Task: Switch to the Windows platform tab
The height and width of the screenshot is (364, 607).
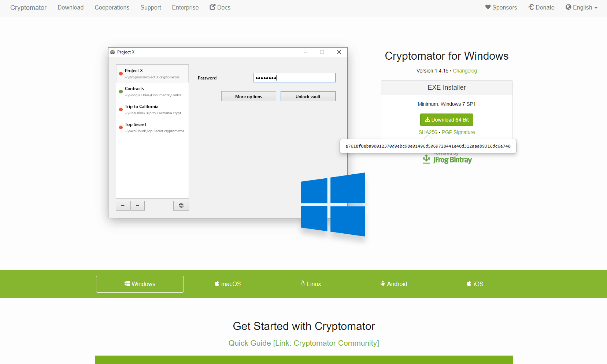Action: pyautogui.click(x=140, y=284)
